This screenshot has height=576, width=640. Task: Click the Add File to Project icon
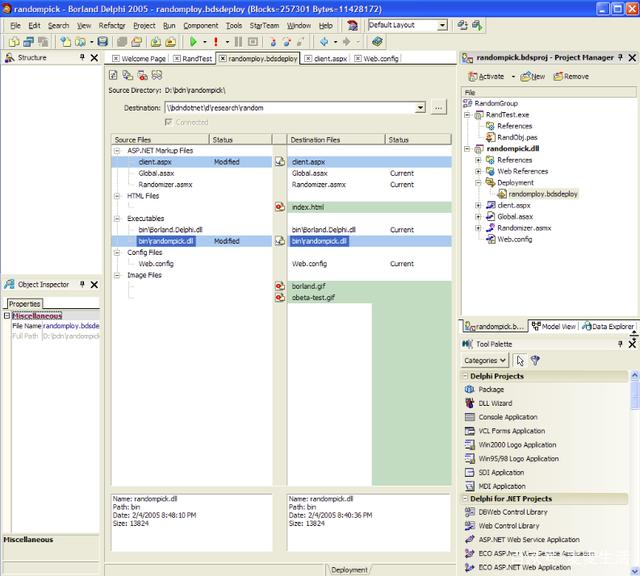[x=156, y=42]
